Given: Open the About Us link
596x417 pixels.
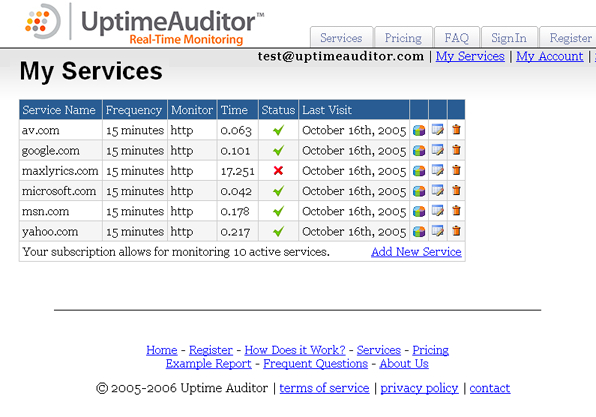Looking at the screenshot, I should (404, 364).
